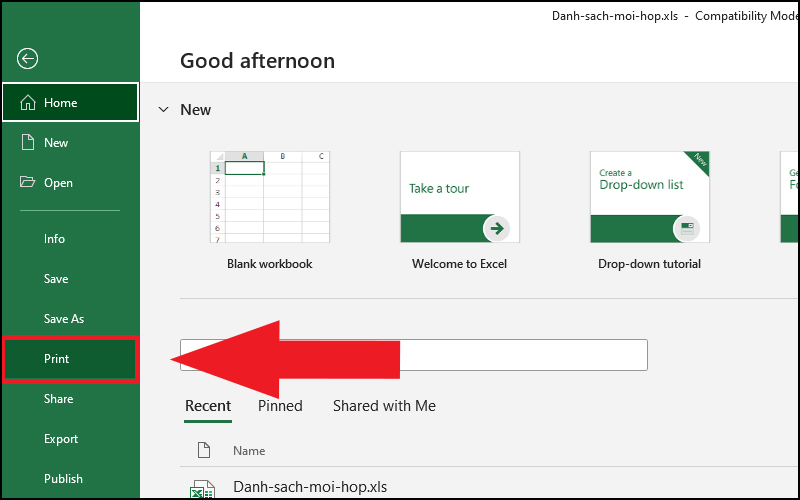Collapse the New section chevron

[x=164, y=110]
